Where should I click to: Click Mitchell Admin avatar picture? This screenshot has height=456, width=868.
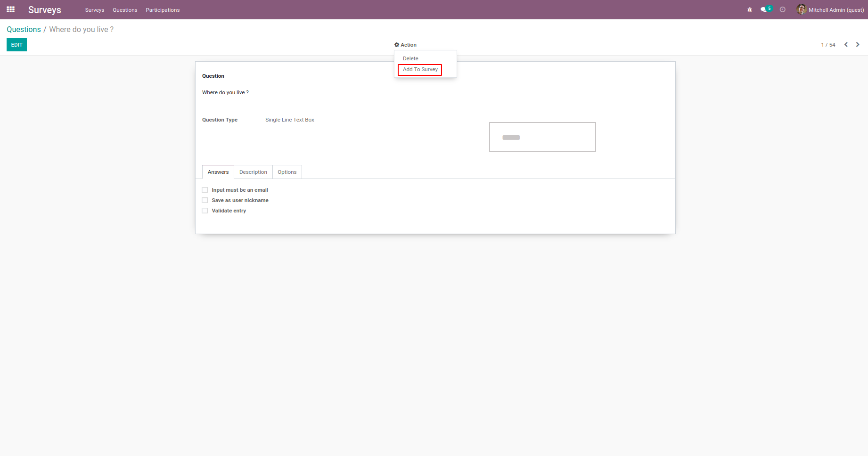(802, 9)
